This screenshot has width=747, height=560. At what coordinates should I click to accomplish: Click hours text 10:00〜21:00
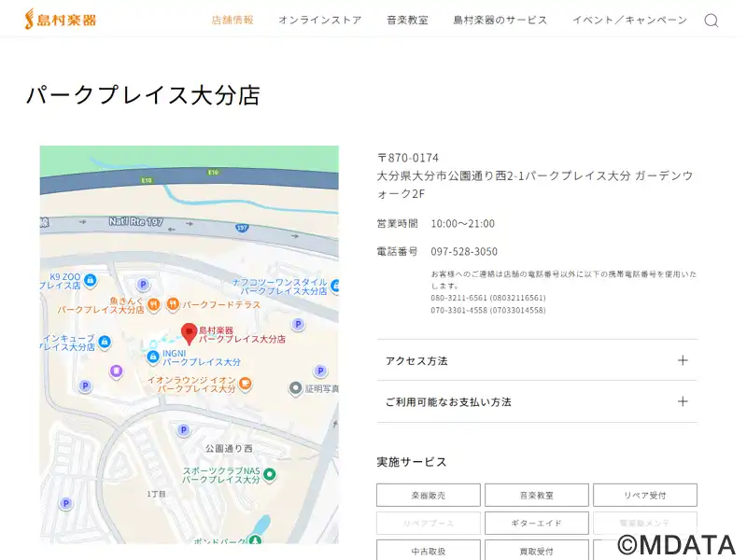tap(462, 223)
